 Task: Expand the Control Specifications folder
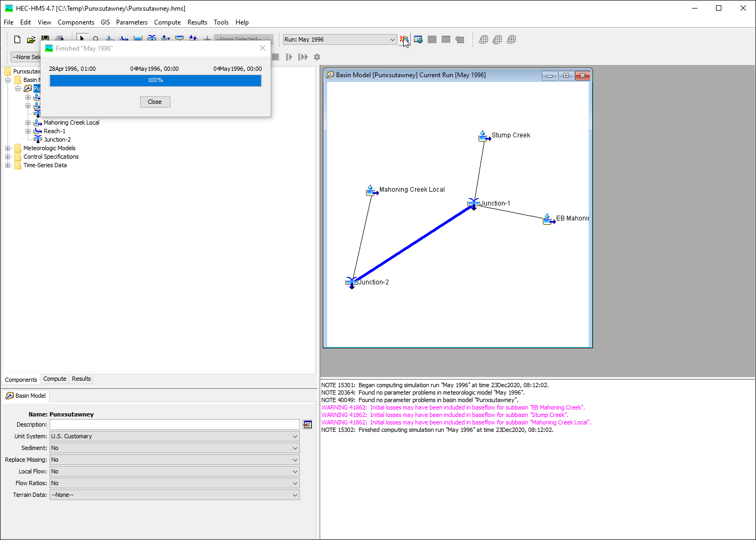(7, 157)
